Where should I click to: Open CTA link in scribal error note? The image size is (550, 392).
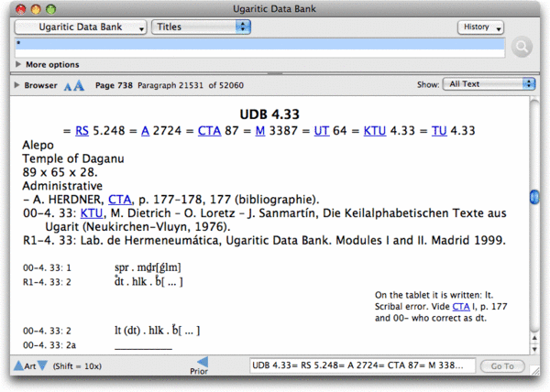coord(461,307)
